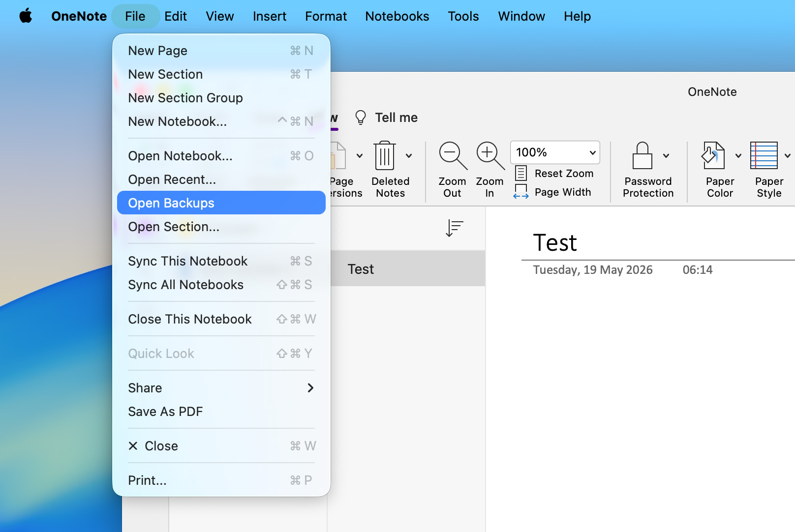The image size is (795, 532).
Task: Open the Notebooks menu
Action: click(397, 16)
